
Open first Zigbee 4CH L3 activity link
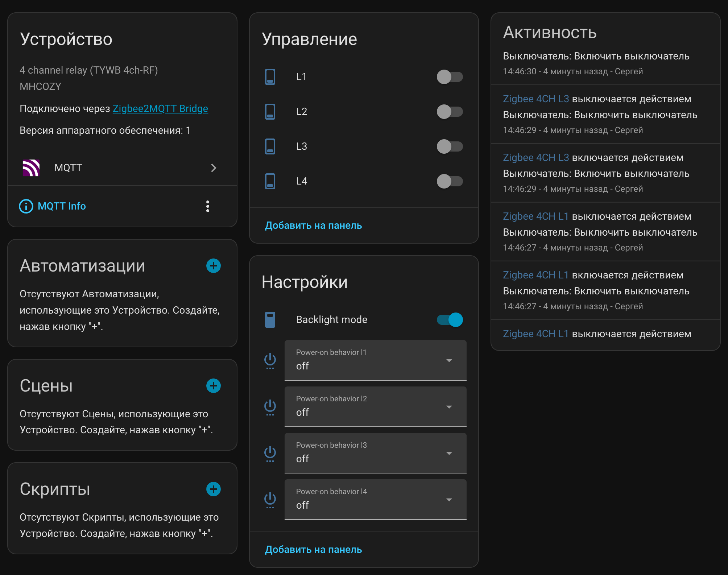point(536,99)
